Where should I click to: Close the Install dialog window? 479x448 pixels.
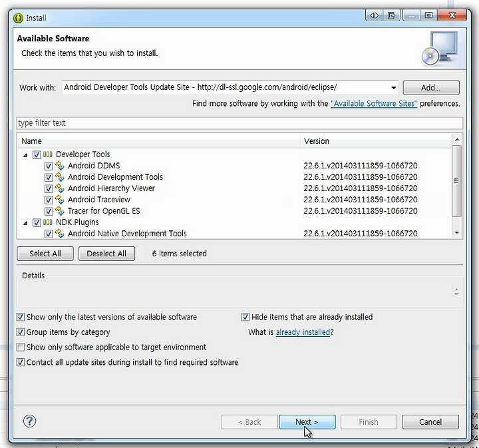(452, 15)
